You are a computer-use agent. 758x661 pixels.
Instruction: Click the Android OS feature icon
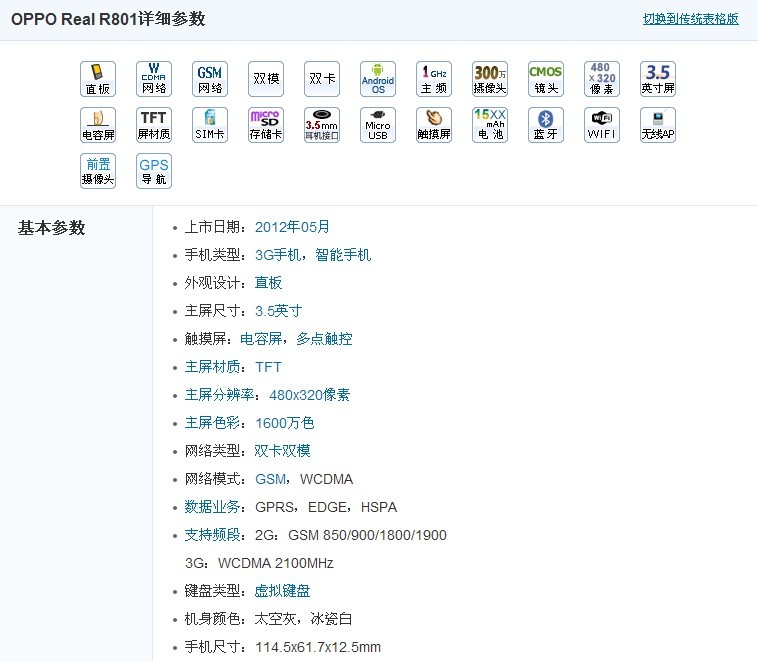point(378,79)
